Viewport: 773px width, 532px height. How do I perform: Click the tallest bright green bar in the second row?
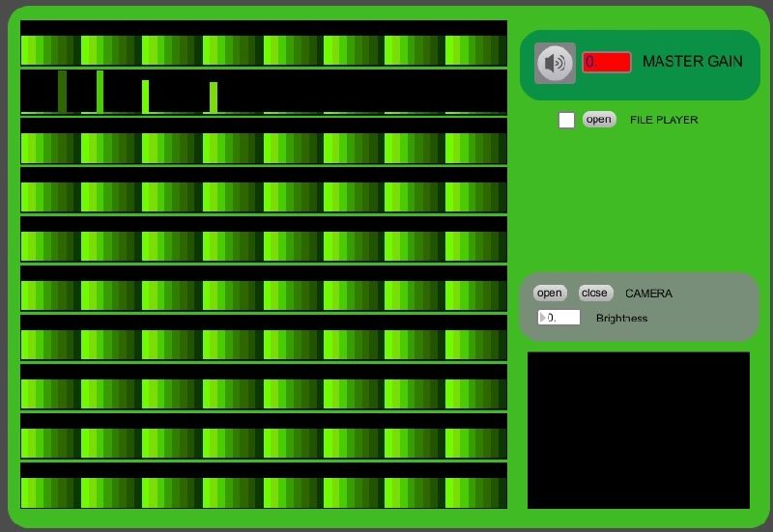(100, 91)
